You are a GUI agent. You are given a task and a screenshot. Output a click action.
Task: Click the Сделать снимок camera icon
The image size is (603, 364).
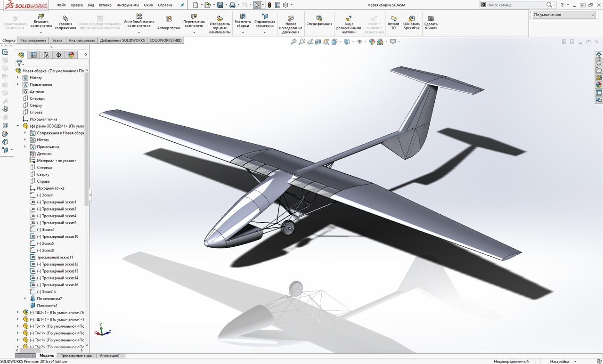(x=431, y=18)
